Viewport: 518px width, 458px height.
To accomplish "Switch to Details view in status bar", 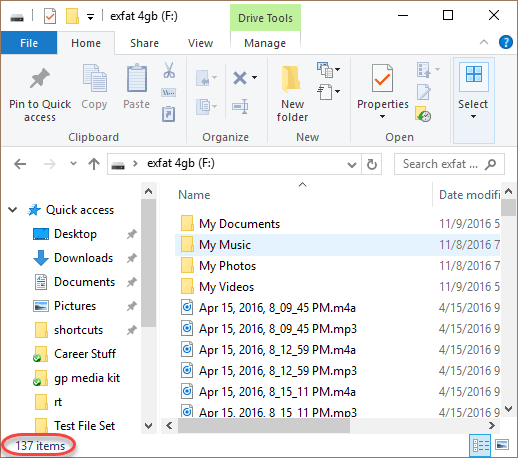I will click(480, 445).
